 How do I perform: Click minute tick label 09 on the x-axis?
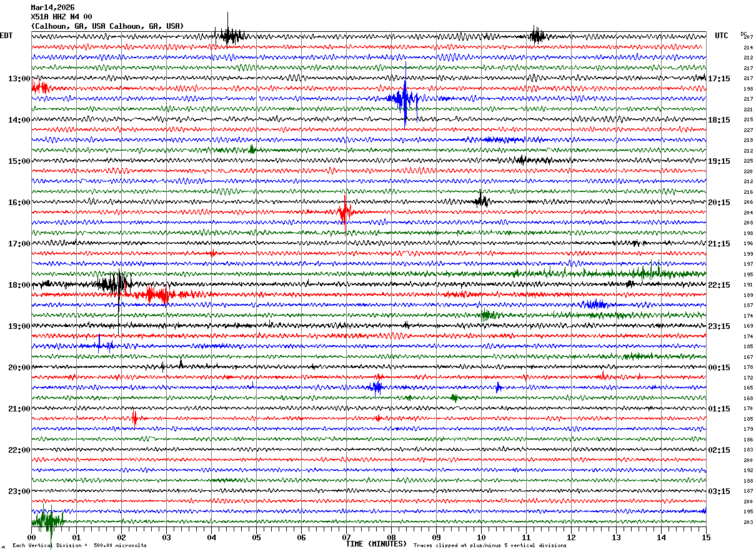tap(436, 537)
